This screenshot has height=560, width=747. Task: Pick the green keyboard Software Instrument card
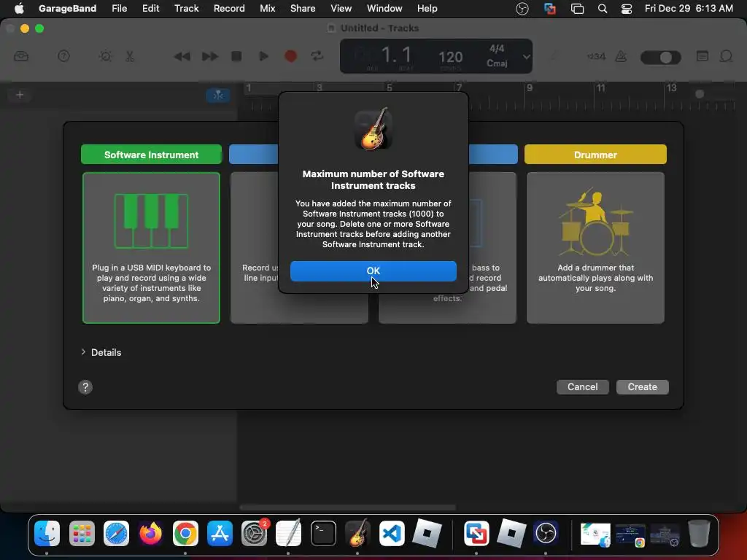click(x=151, y=248)
